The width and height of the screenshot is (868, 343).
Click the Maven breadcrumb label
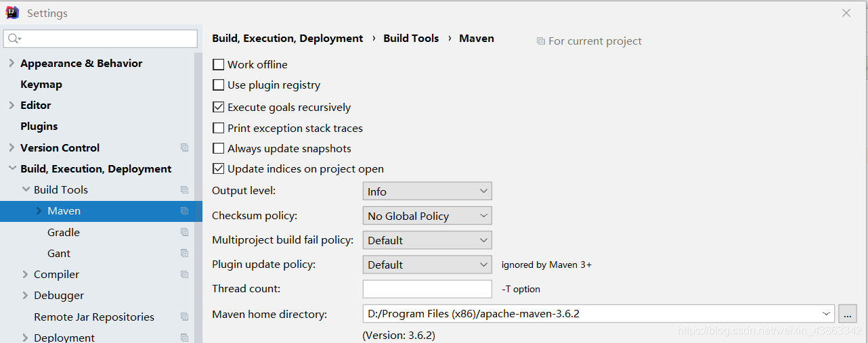[477, 39]
